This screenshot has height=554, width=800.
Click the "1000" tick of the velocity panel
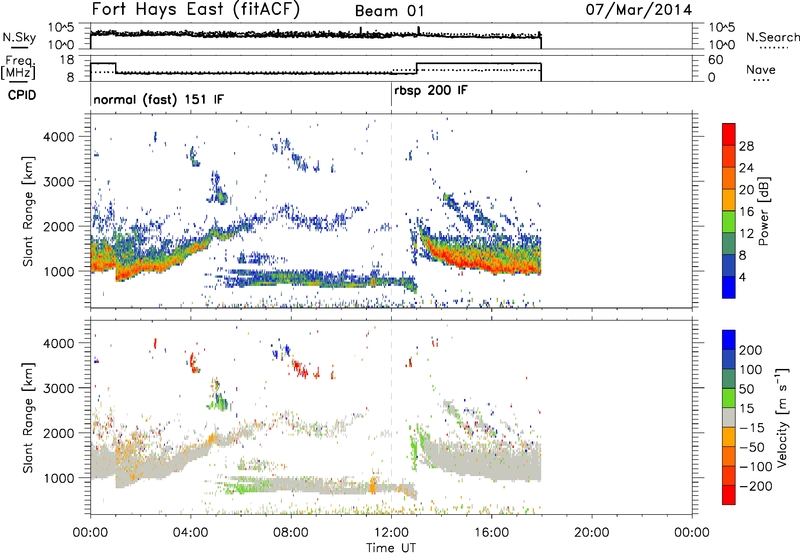59,478
